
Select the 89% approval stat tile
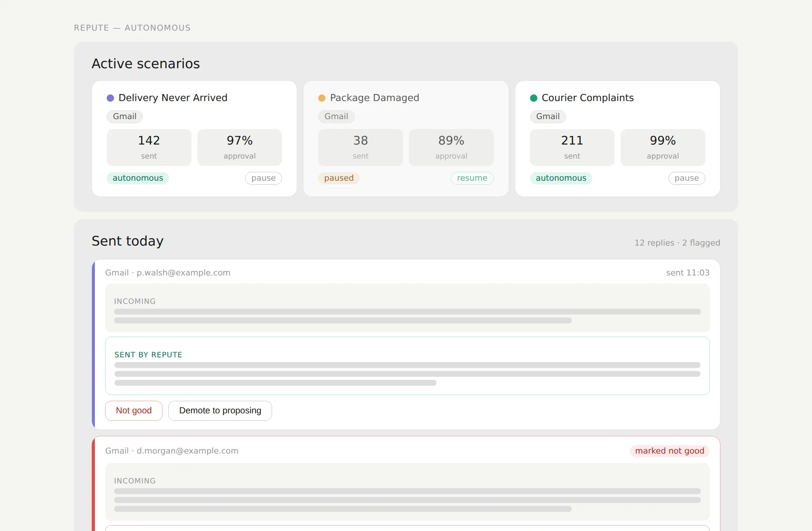pyautogui.click(x=451, y=147)
